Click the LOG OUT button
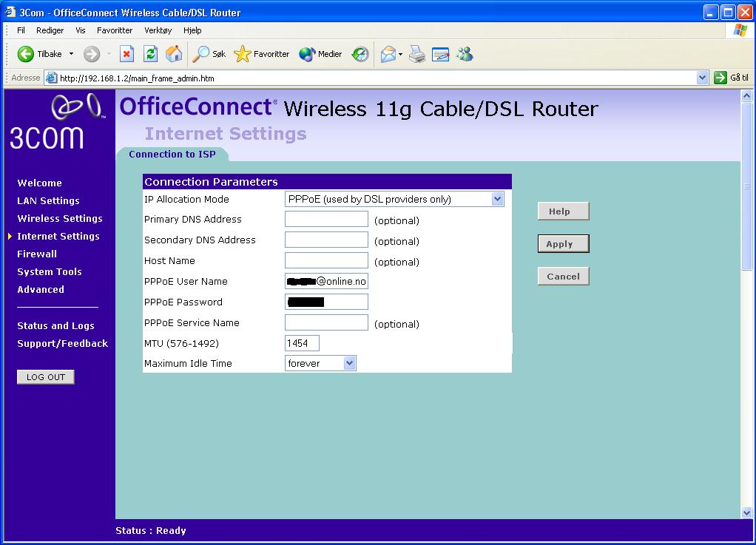Screen dimensions: 756x545 46,377
